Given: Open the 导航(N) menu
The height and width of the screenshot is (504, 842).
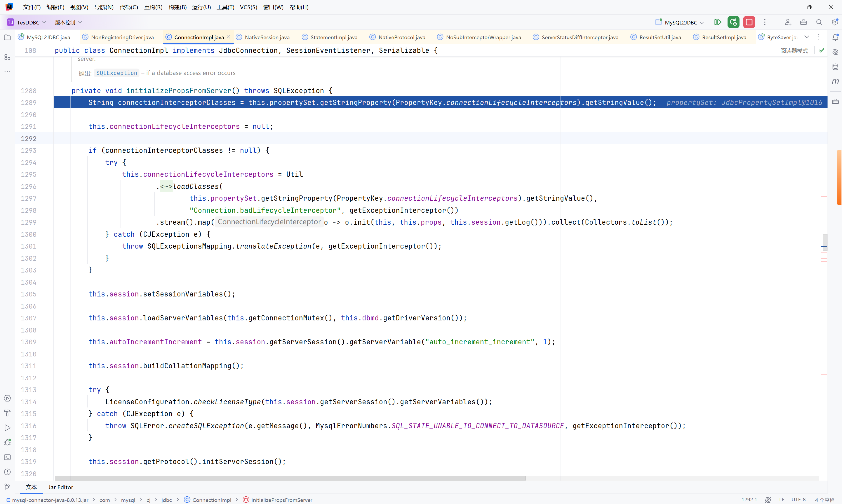Looking at the screenshot, I should pyautogui.click(x=104, y=7).
